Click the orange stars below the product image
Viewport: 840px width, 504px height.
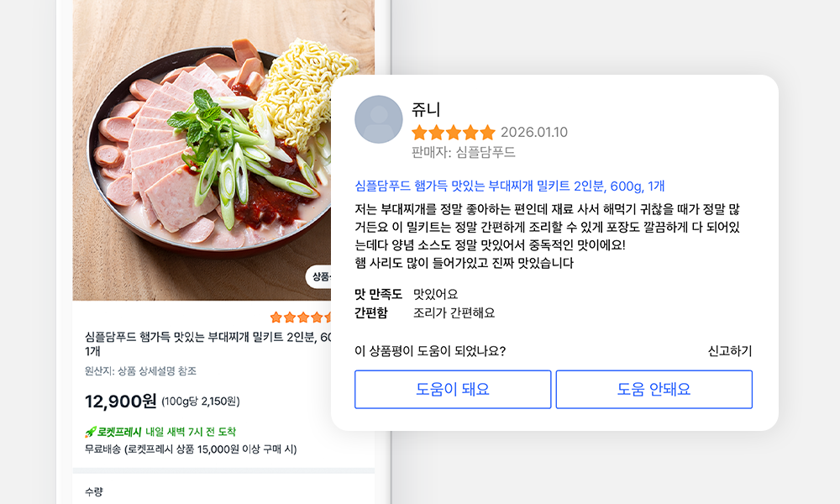[301, 317]
